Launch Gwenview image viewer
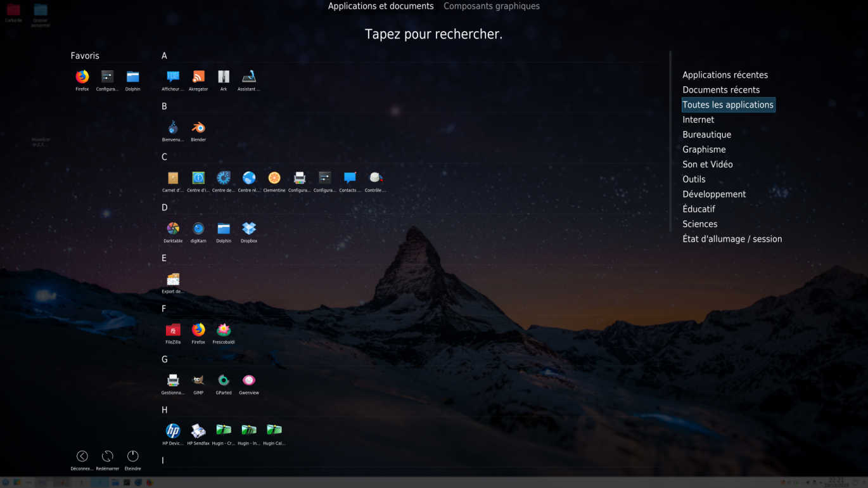 click(x=249, y=381)
